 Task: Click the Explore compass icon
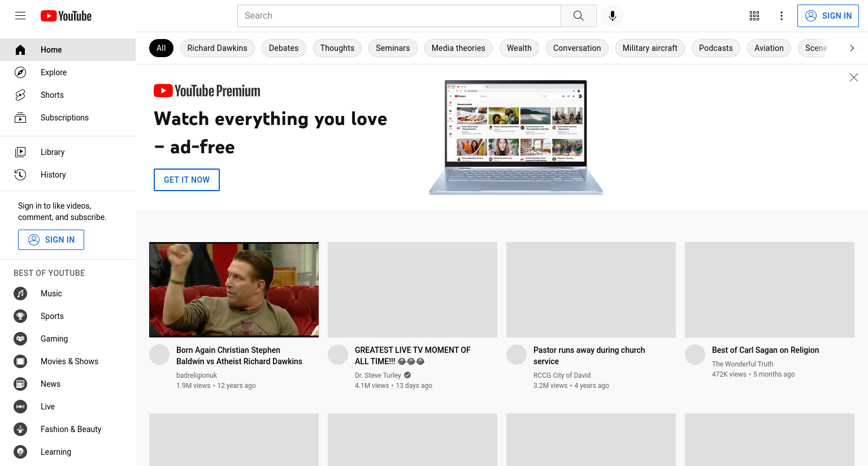click(x=20, y=72)
